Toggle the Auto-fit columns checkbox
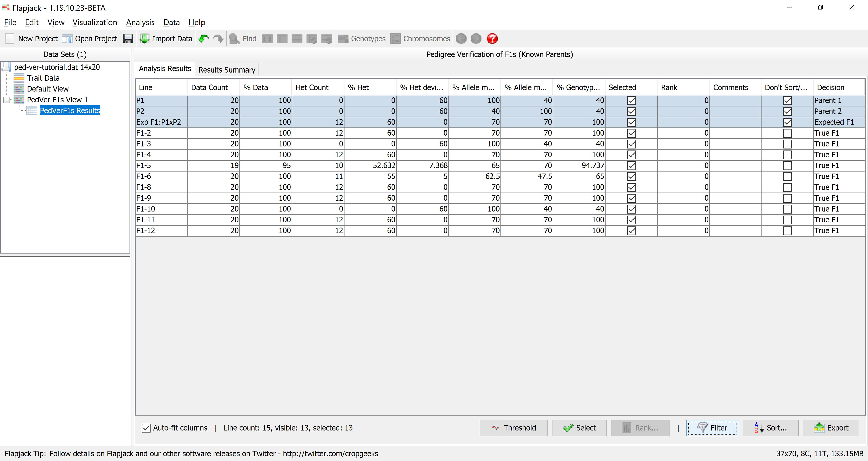Viewport: 868px width, 461px height. [146, 428]
